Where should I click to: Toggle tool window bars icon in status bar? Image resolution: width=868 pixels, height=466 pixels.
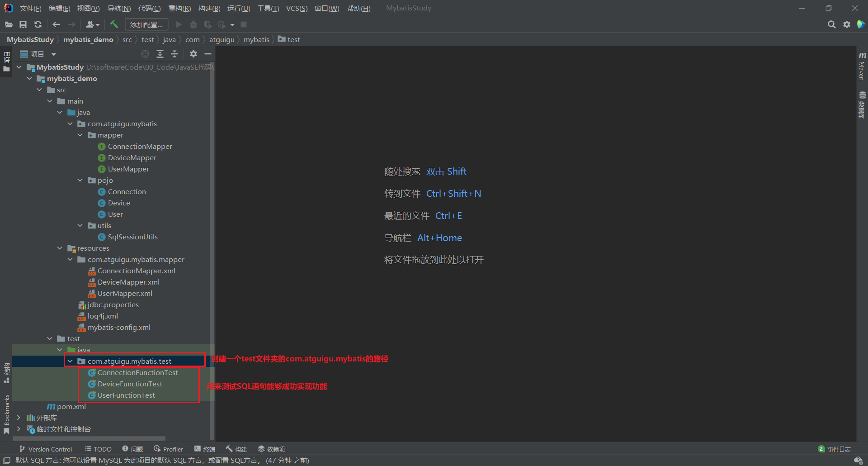tap(7, 461)
